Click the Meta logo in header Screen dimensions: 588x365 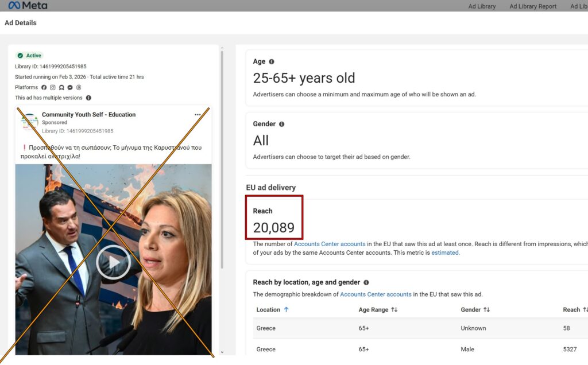tap(28, 6)
